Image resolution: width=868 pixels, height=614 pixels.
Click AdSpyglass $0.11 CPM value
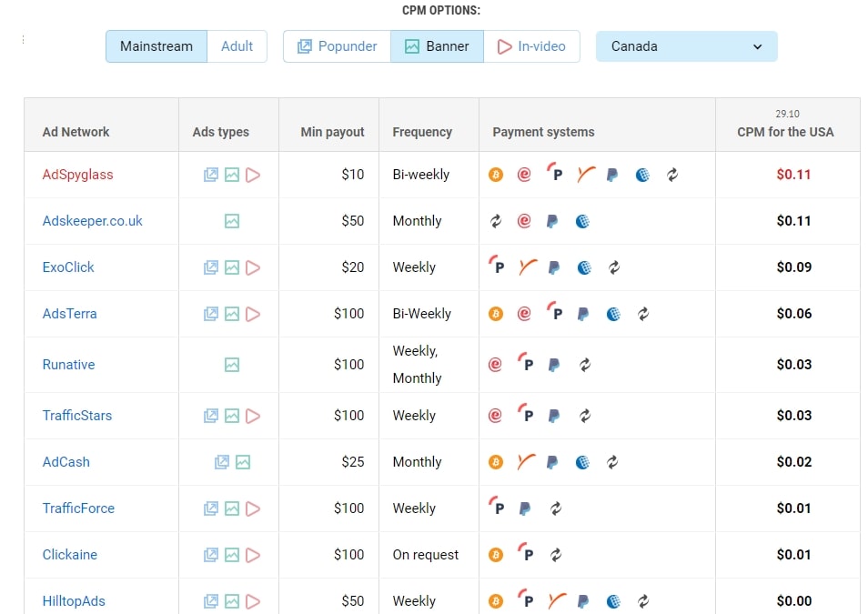click(793, 175)
